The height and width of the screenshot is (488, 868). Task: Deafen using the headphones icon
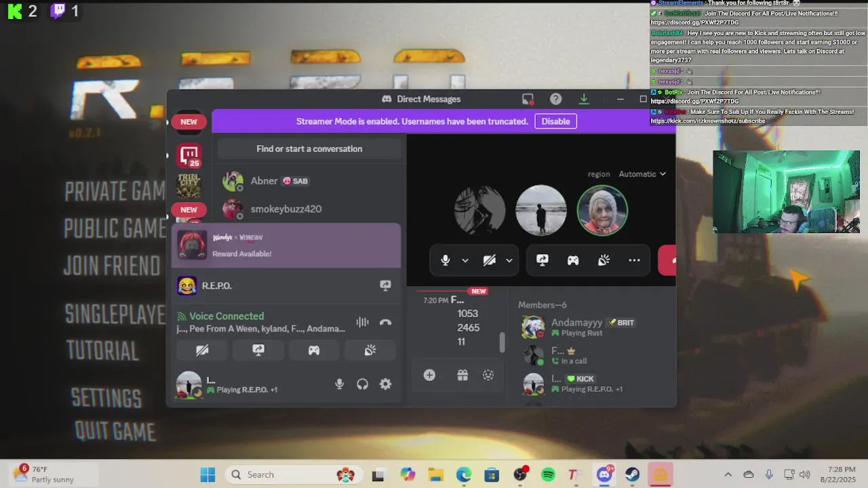tap(362, 384)
